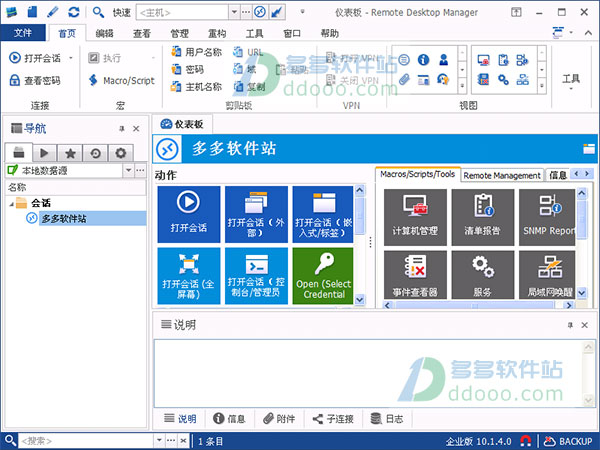Click the 服务 tool tile

483,274
